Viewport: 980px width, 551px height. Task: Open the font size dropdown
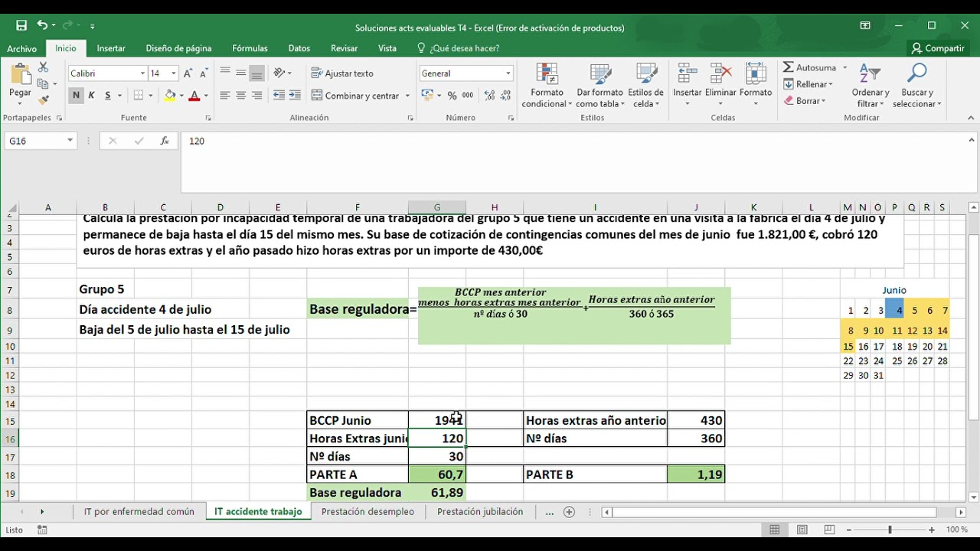click(x=174, y=73)
